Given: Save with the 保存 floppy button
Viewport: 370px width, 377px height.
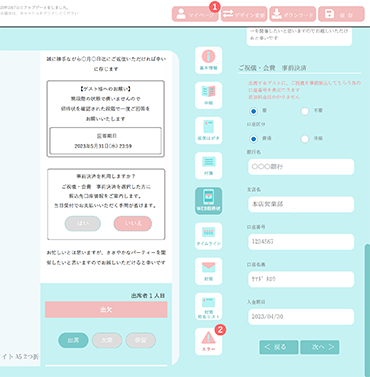Looking at the screenshot, I should [x=341, y=14].
